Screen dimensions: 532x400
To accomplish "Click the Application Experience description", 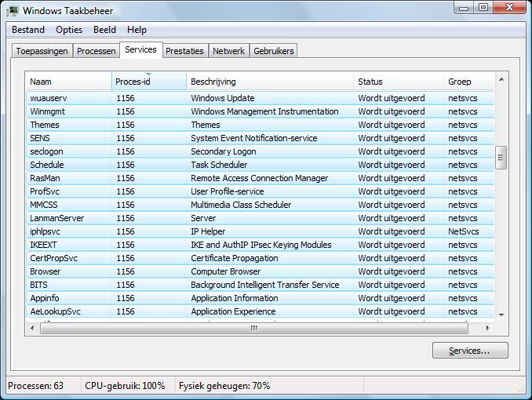I will point(233,311).
